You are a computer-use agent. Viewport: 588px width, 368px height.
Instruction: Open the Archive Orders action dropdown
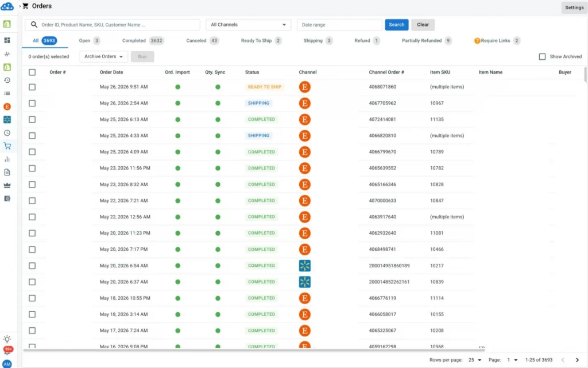click(x=103, y=56)
